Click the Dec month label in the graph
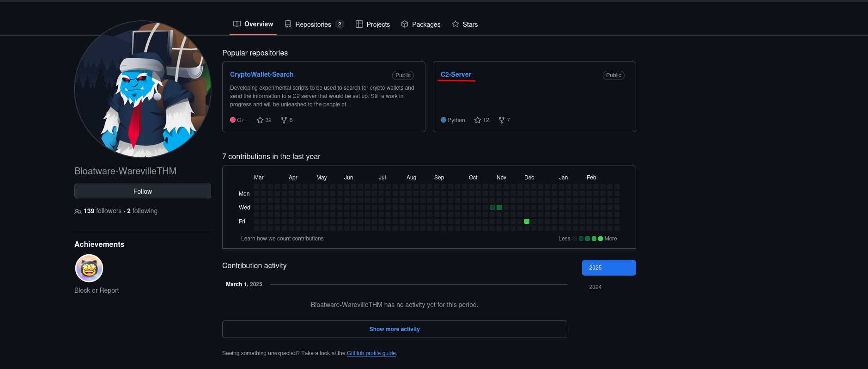868x369 pixels. 529,178
